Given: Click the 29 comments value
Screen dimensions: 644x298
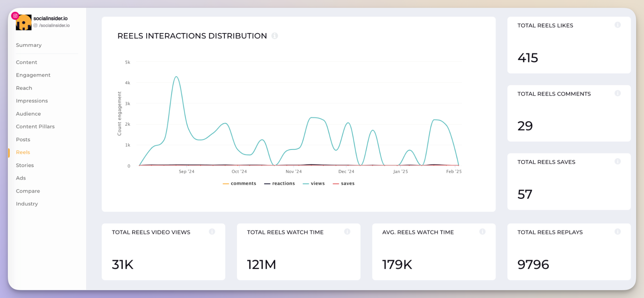Looking at the screenshot, I should coord(525,126).
